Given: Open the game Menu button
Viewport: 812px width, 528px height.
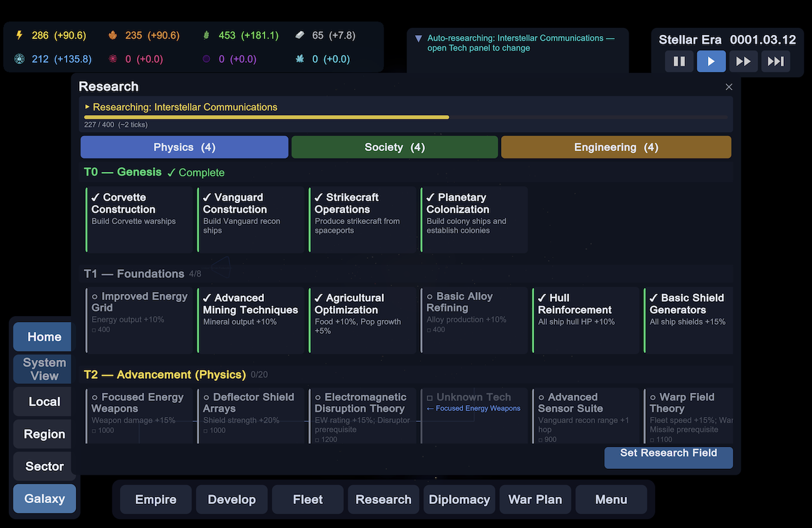Looking at the screenshot, I should click(x=612, y=499).
